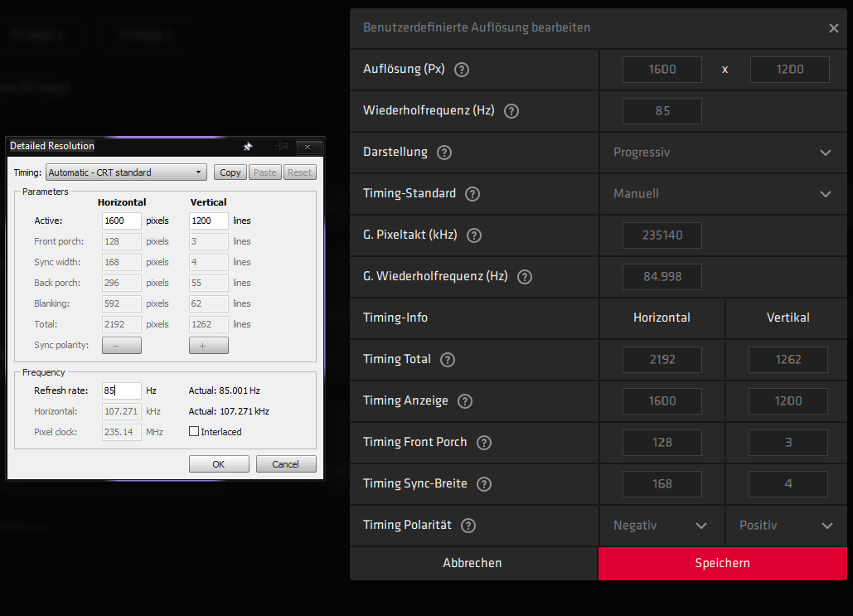Open help icon next to Timing Sync-Breite
This screenshot has width=853, height=616.
(x=484, y=484)
